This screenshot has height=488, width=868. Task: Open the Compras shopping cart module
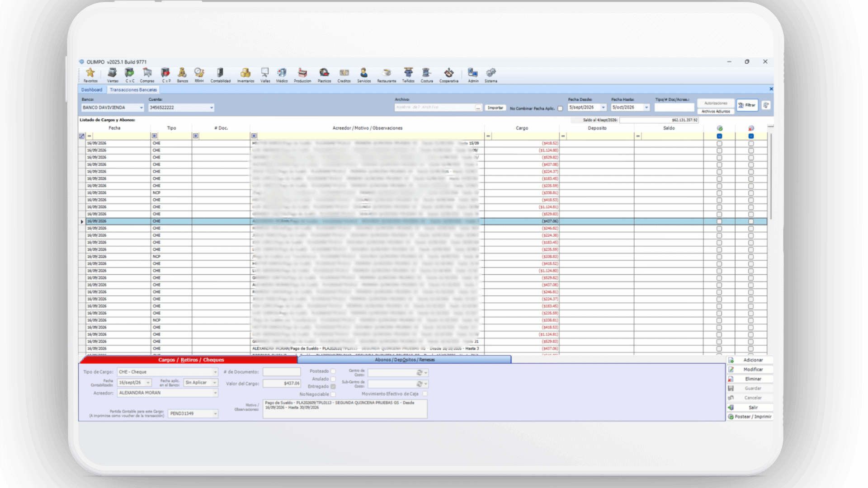(x=147, y=75)
